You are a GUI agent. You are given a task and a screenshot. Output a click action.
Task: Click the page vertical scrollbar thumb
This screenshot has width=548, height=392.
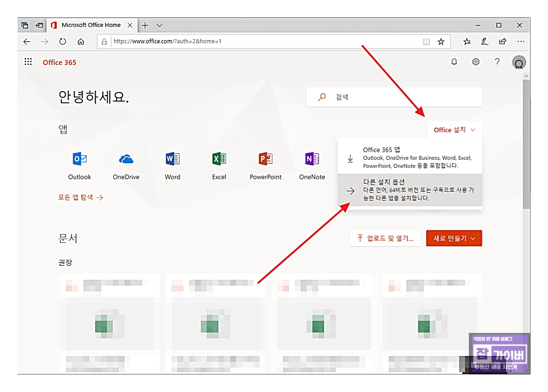pyautogui.click(x=526, y=144)
